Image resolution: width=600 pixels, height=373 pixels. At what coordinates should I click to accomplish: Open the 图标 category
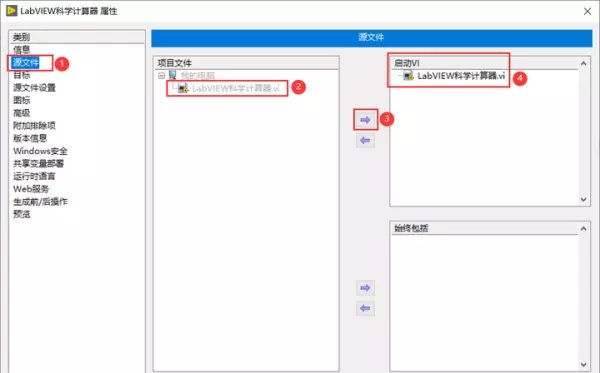(x=21, y=100)
